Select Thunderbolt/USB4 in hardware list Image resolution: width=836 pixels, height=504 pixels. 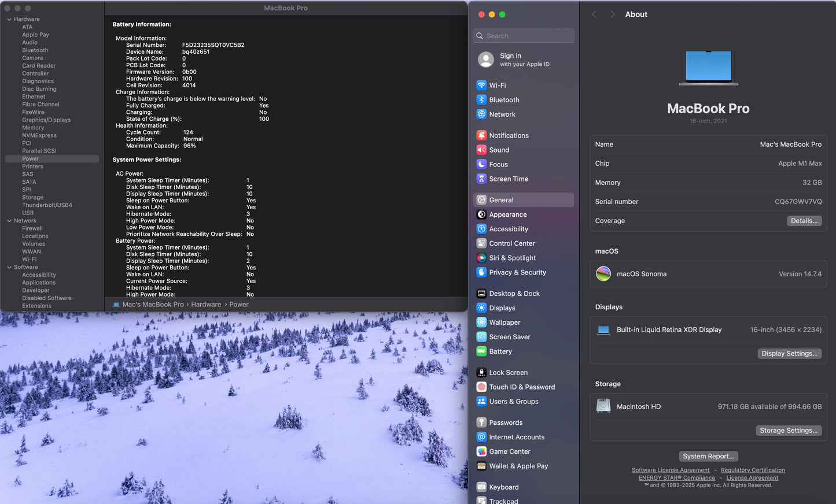pyautogui.click(x=47, y=205)
